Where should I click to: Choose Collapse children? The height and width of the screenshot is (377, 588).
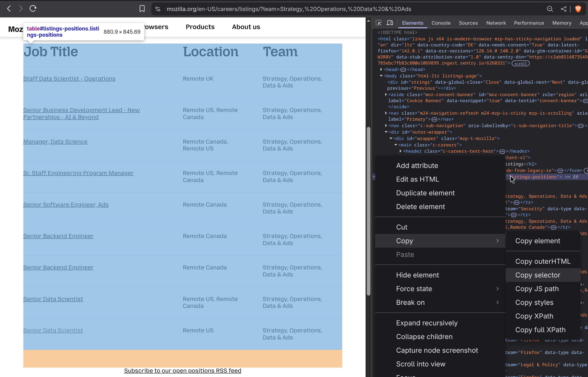click(440, 337)
